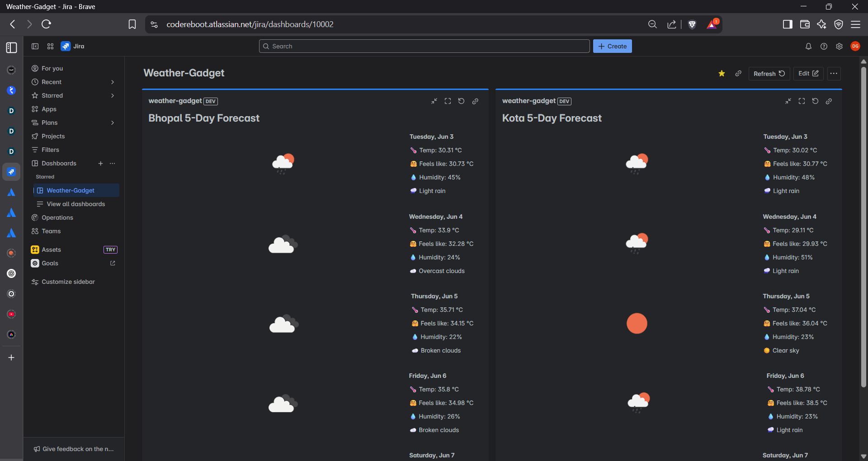Image resolution: width=868 pixels, height=461 pixels.
Task: Toggle browser sidebar panel icon
Action: tap(788, 24)
